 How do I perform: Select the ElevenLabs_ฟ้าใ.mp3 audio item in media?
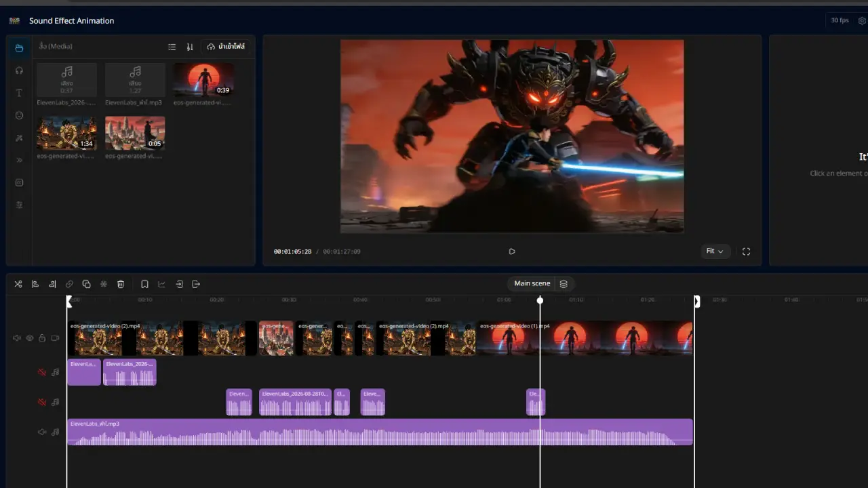(x=135, y=85)
